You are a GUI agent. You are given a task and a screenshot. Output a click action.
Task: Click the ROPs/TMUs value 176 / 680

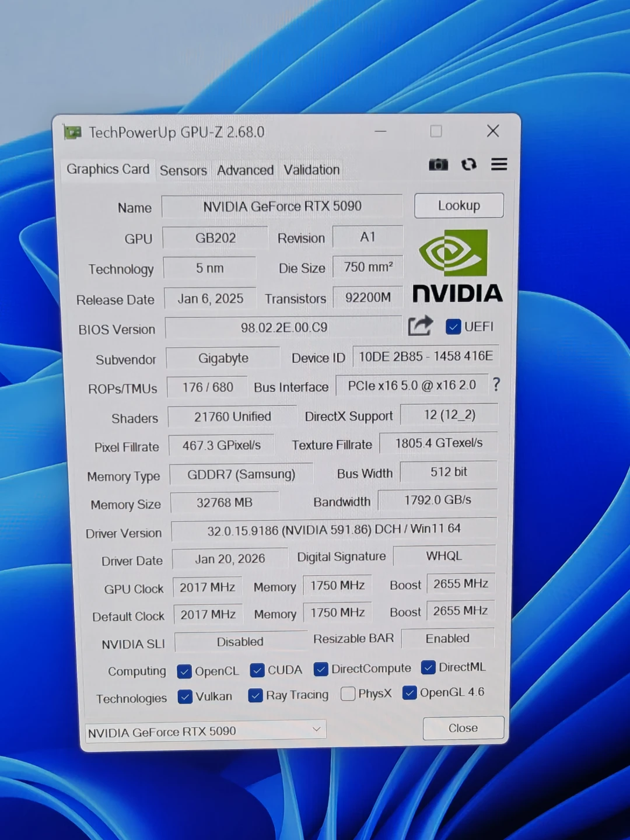(208, 387)
